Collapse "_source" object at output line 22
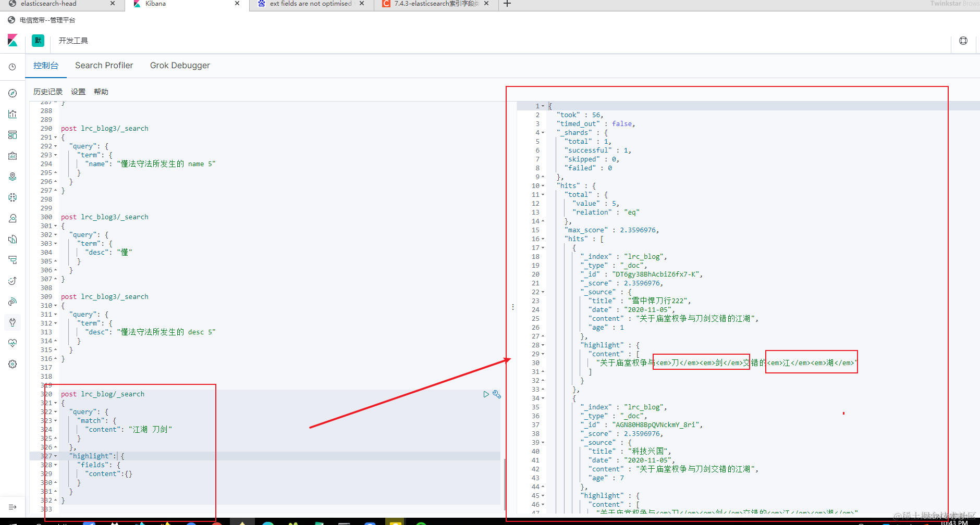 pos(543,292)
